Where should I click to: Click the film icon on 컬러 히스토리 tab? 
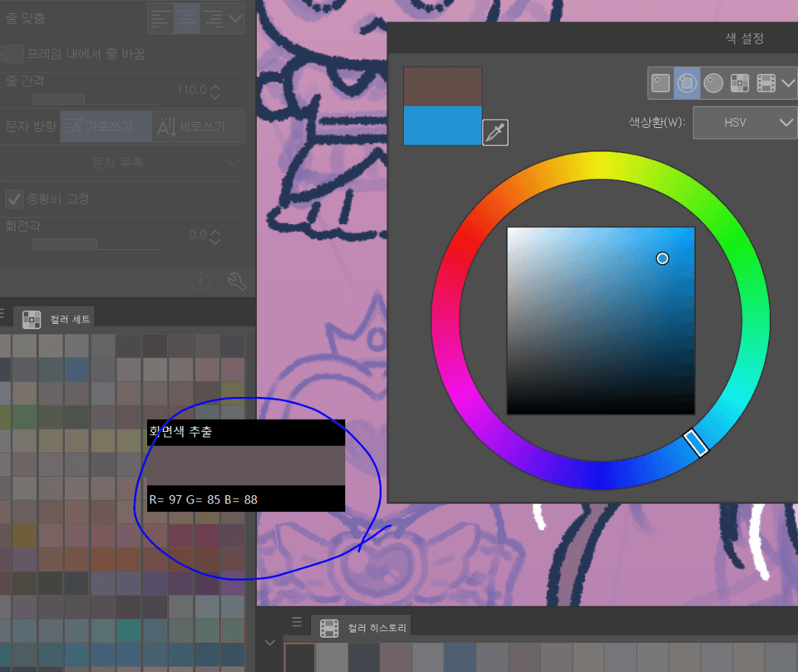(x=329, y=628)
